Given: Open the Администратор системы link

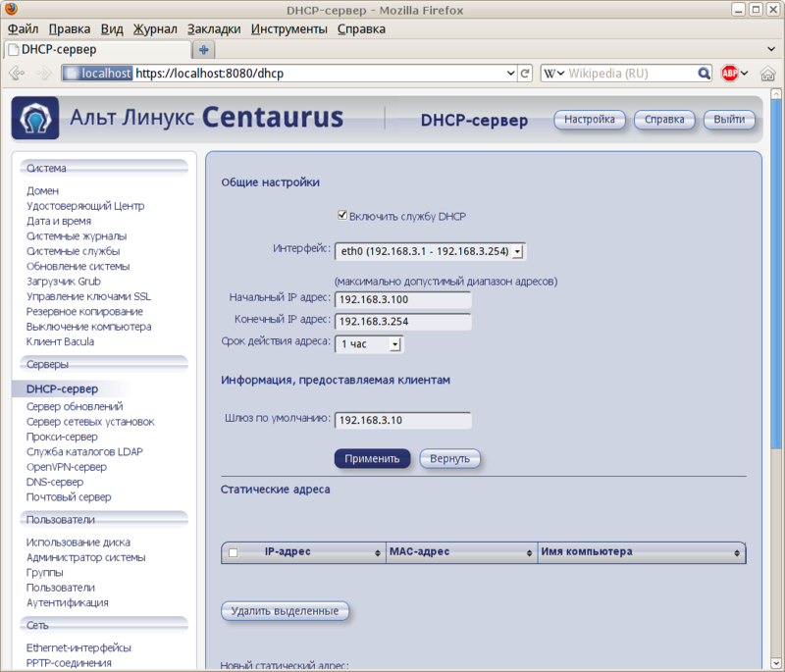Looking at the screenshot, I should click(x=86, y=557).
